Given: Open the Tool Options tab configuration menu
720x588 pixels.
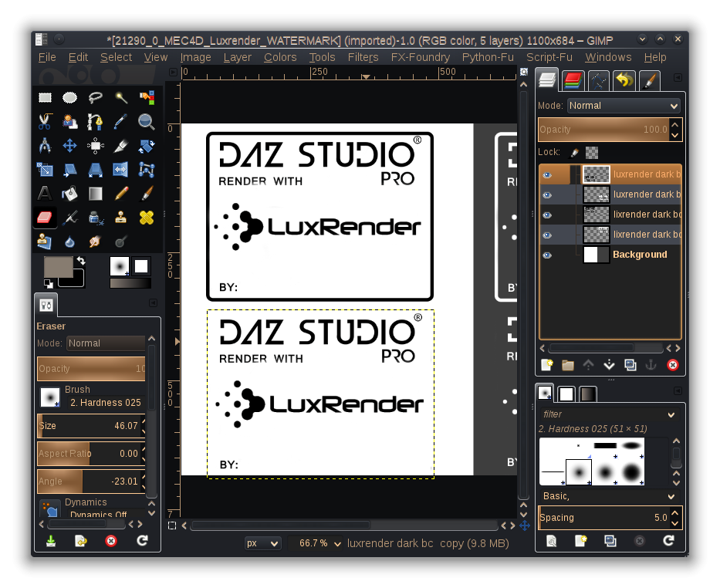Looking at the screenshot, I should [x=154, y=303].
